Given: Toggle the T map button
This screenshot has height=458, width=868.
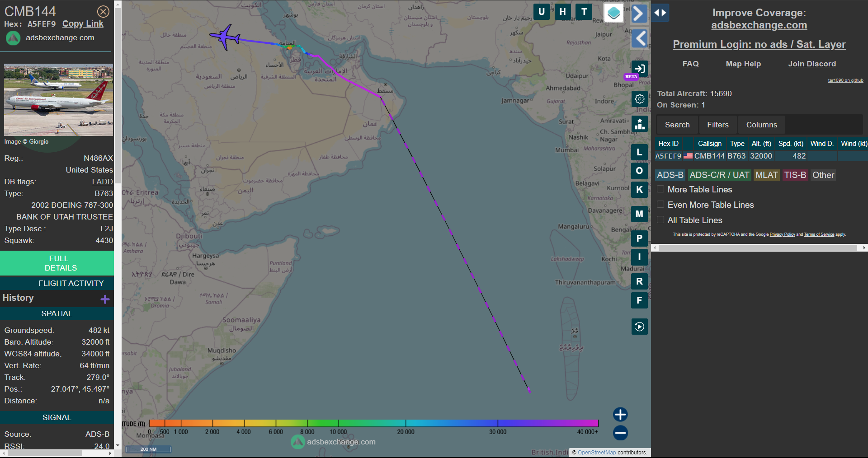Looking at the screenshot, I should [x=584, y=12].
